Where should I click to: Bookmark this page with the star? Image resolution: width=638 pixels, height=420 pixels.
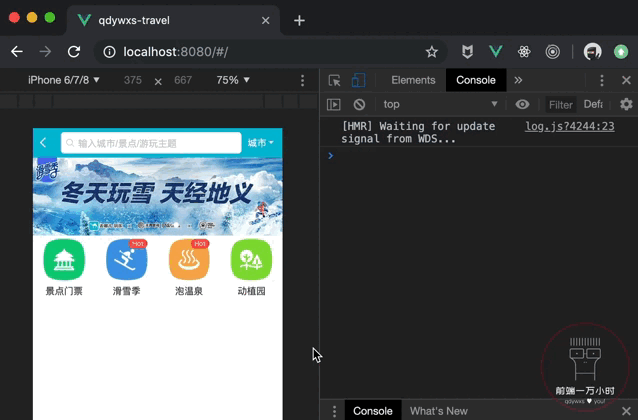[431, 52]
